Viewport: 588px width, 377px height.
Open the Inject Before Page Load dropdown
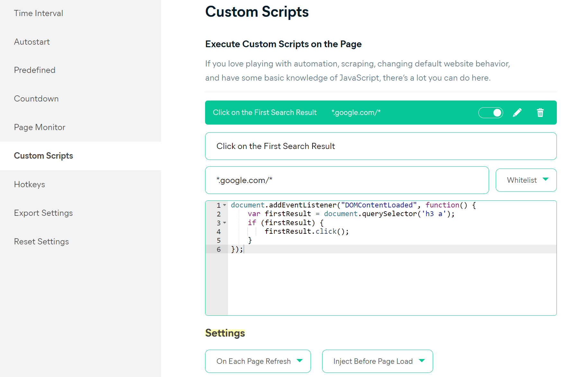pyautogui.click(x=377, y=361)
